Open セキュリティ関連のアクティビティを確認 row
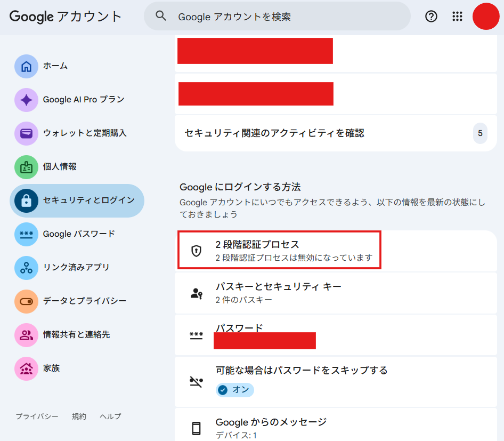 click(x=336, y=133)
